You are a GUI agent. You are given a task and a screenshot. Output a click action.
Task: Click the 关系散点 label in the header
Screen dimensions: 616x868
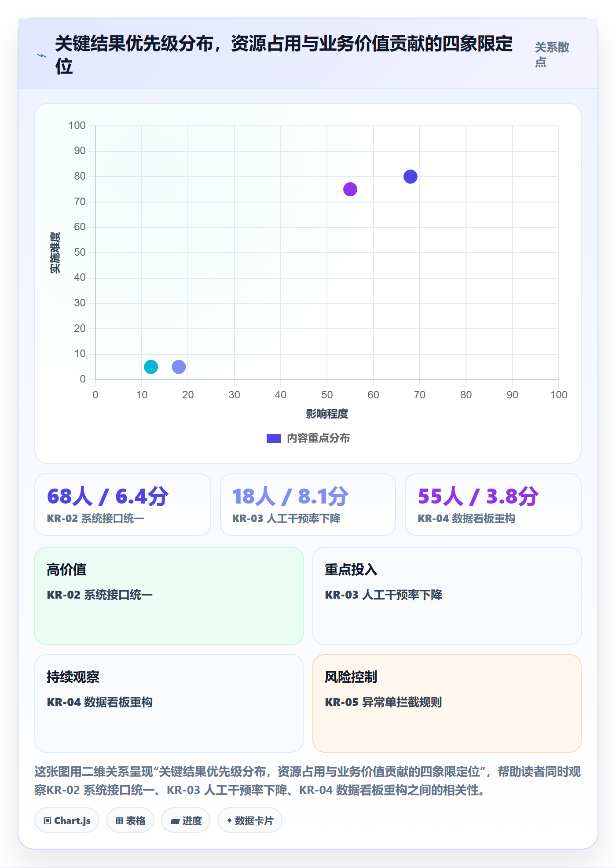(x=552, y=55)
